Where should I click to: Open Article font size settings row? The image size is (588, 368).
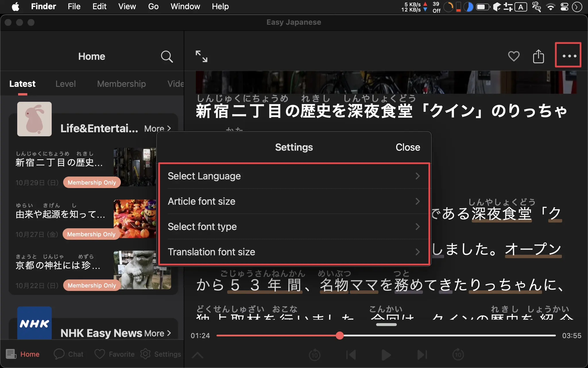click(x=294, y=201)
